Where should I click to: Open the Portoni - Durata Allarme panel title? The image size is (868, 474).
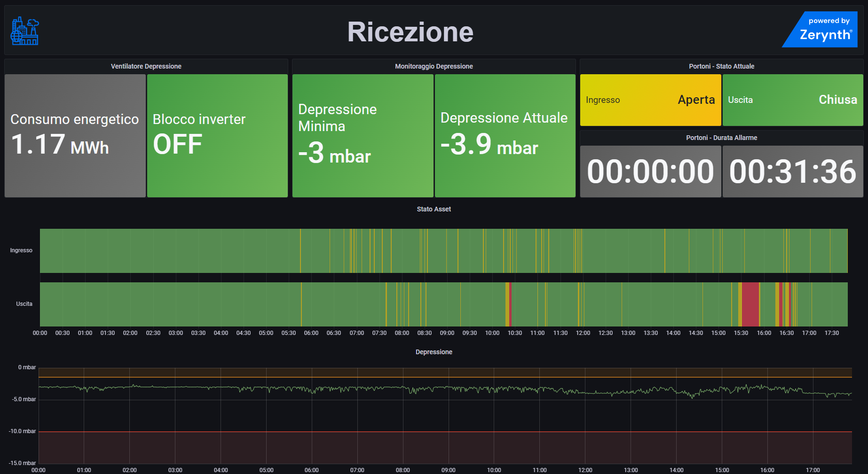click(x=721, y=138)
